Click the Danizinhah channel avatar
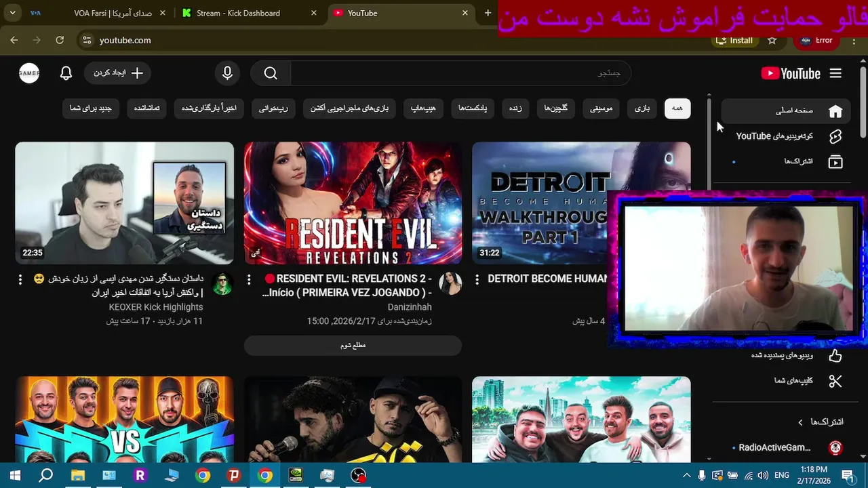Viewport: 868px width, 488px height. click(450, 283)
